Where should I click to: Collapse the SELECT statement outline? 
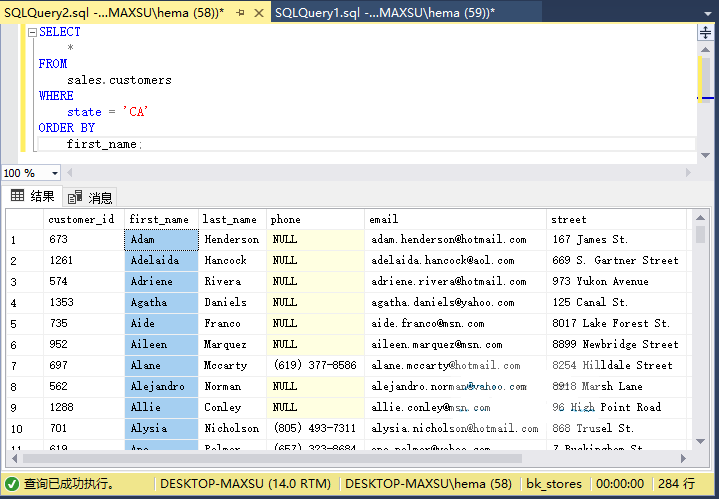click(32, 32)
